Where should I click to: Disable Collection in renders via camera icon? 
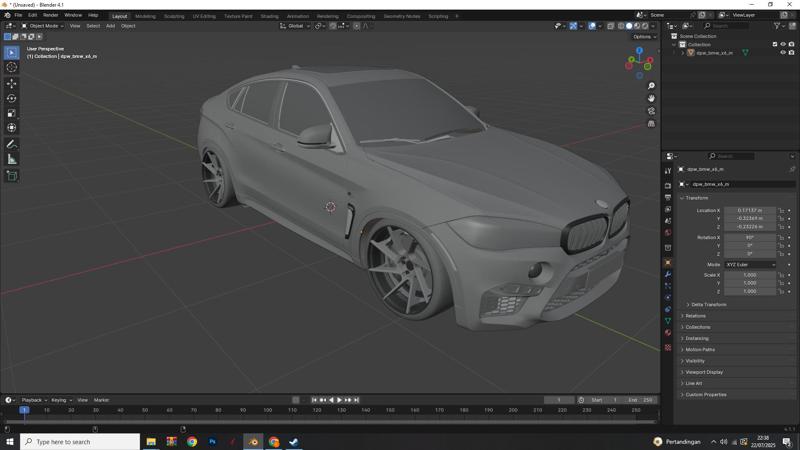pyautogui.click(x=791, y=44)
